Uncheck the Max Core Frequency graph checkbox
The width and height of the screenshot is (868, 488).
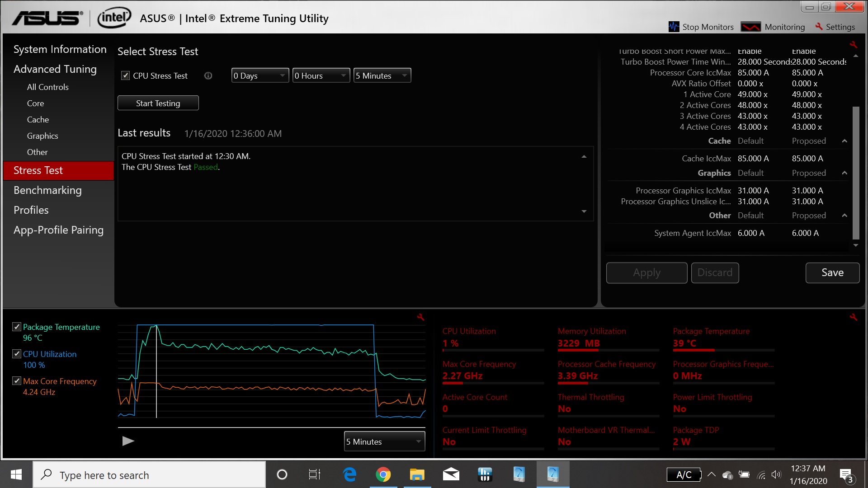tap(17, 381)
